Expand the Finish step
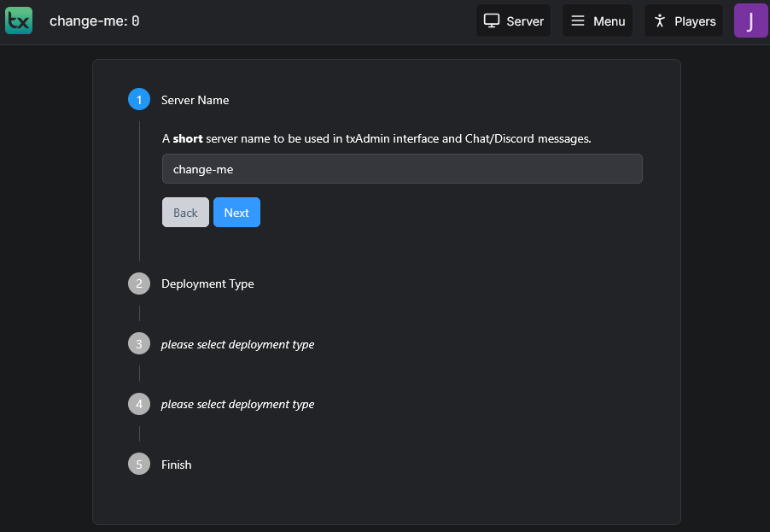 point(176,465)
